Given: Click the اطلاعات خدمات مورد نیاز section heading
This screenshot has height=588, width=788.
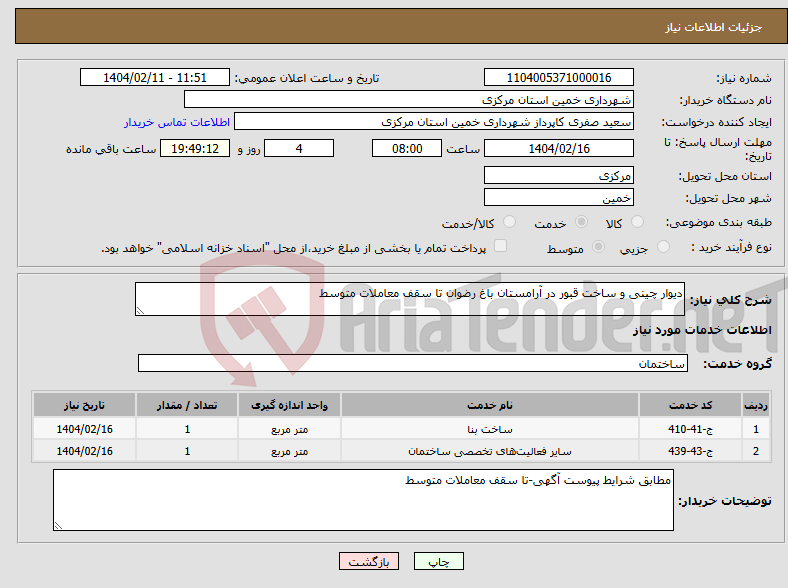Looking at the screenshot, I should coord(702,330).
